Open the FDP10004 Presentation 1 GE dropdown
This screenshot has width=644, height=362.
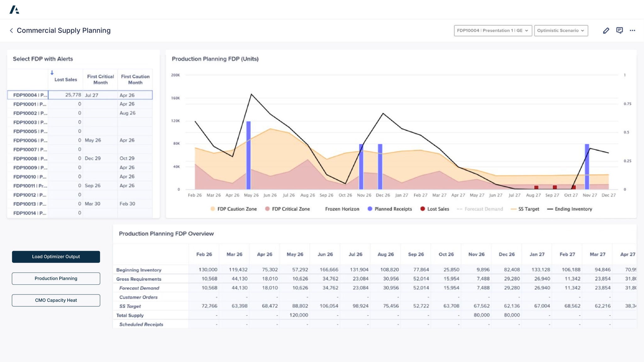(493, 30)
